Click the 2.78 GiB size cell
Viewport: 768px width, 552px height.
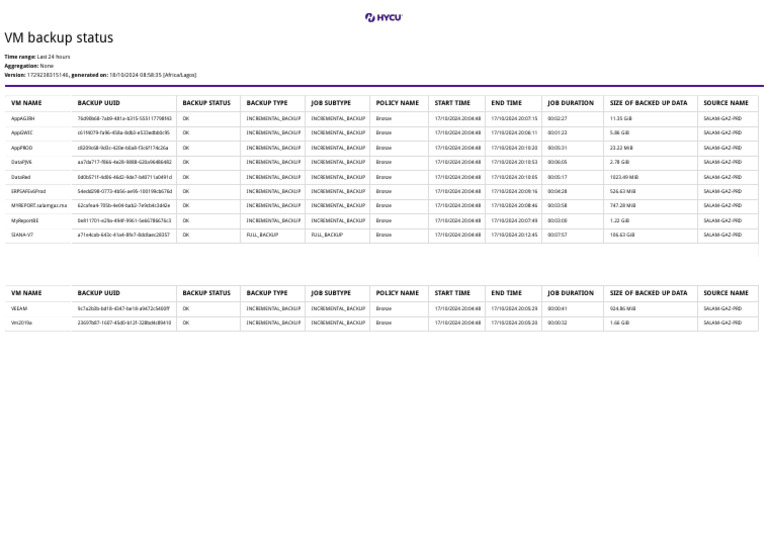point(619,162)
